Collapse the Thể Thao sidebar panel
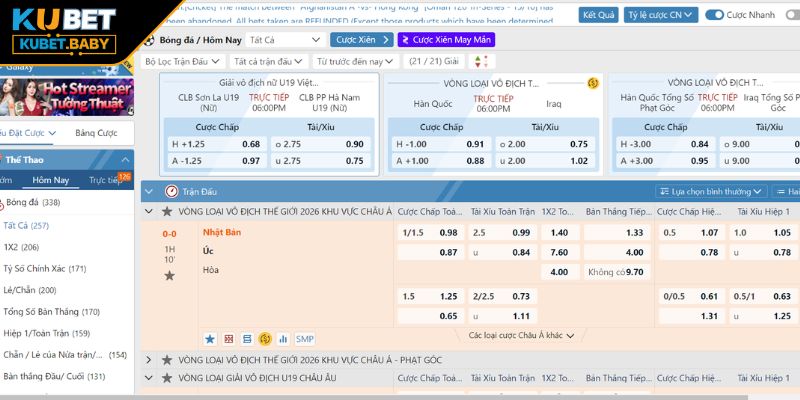Viewport: 800px width, 400px height. [126, 160]
